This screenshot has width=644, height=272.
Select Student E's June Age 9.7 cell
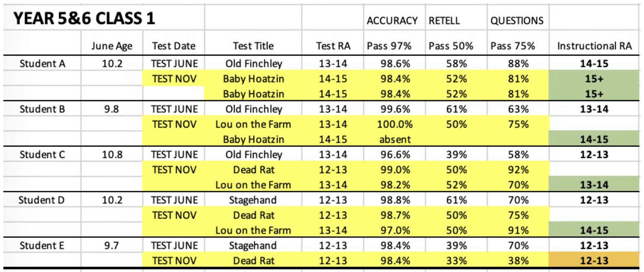[112, 245]
